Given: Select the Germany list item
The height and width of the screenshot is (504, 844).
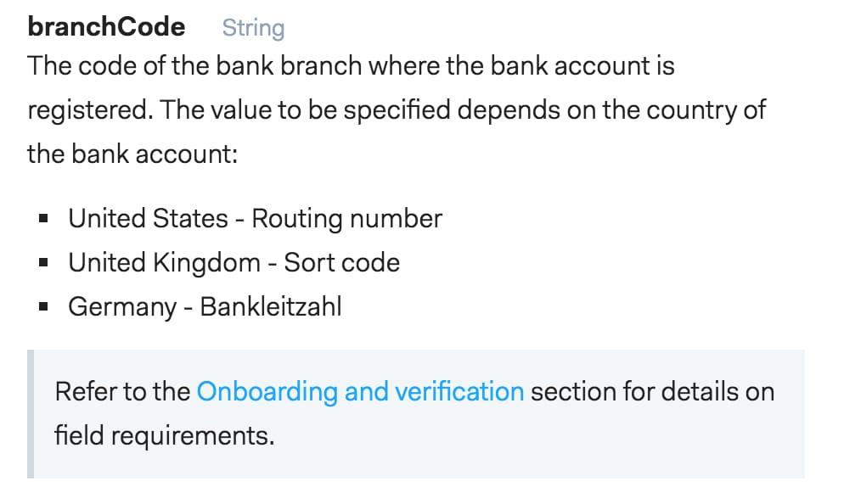Looking at the screenshot, I should (205, 307).
